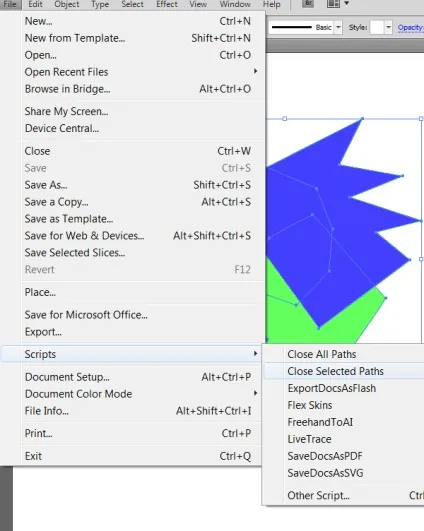The image size is (424, 531).
Task: Expand the Style swatch dropdown arrow
Action: tap(388, 27)
